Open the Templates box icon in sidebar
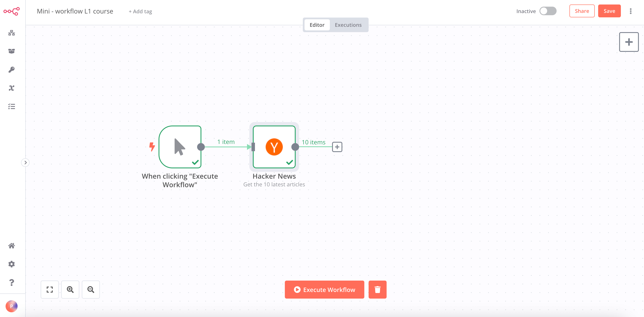Image resolution: width=644 pixels, height=317 pixels. [12, 51]
